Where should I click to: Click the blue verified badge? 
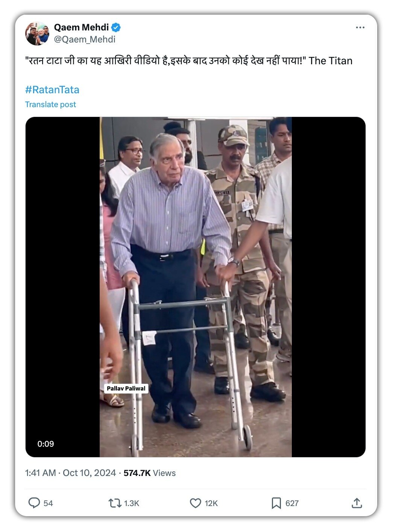tap(116, 27)
